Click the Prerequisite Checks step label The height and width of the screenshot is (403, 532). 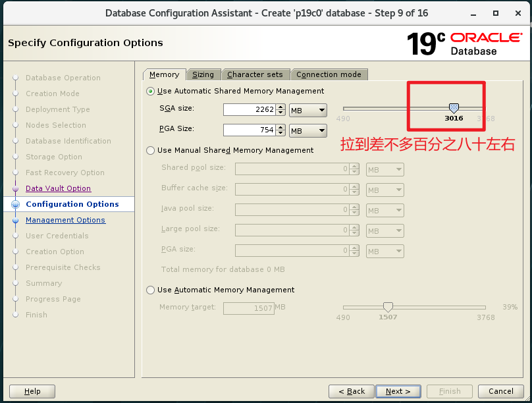(63, 267)
